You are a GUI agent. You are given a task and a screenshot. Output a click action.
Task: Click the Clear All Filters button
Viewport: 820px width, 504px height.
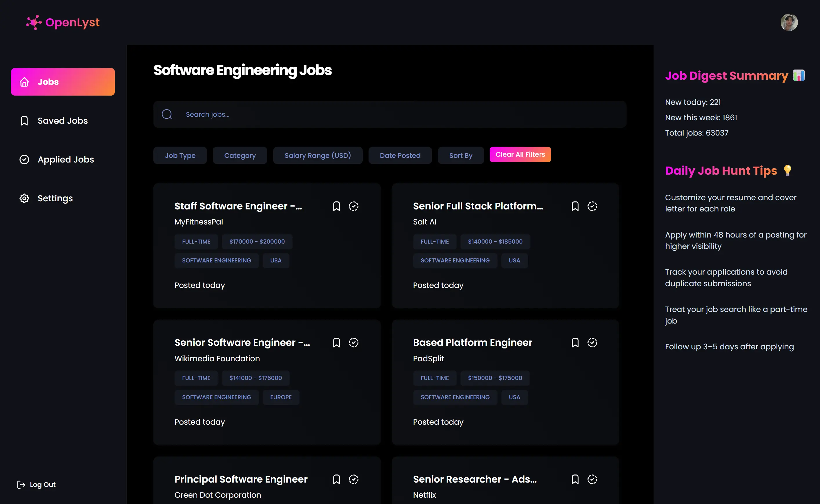520,154
